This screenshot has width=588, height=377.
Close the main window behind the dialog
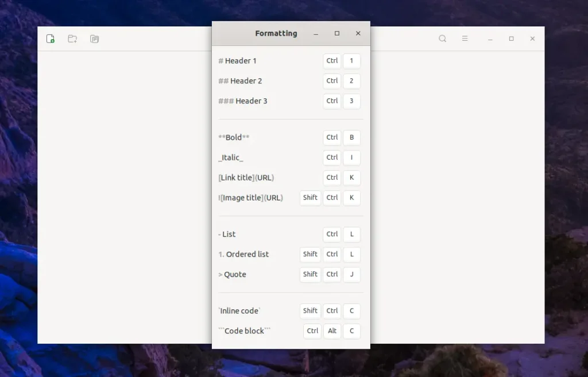(x=532, y=39)
